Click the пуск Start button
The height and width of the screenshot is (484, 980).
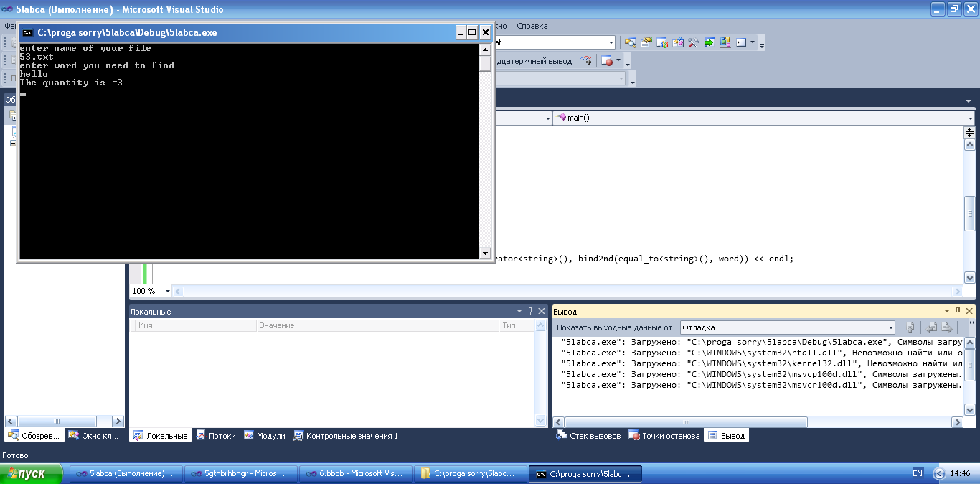(x=32, y=474)
